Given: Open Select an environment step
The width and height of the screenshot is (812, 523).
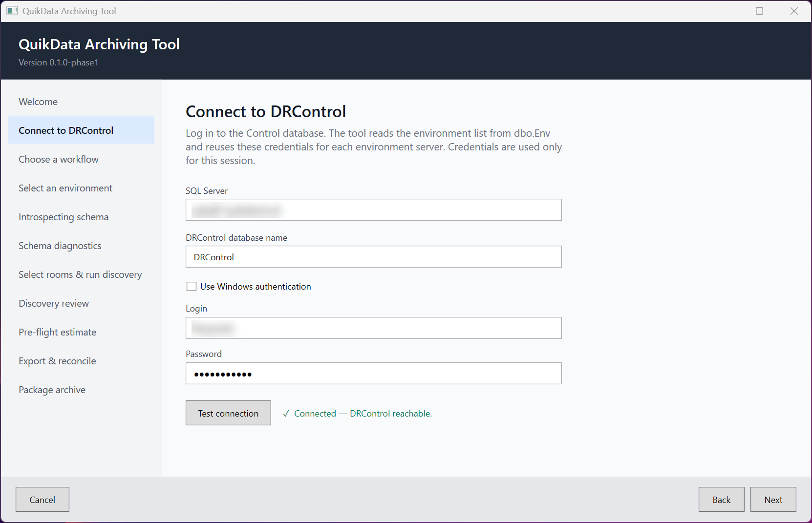Looking at the screenshot, I should tap(81, 188).
